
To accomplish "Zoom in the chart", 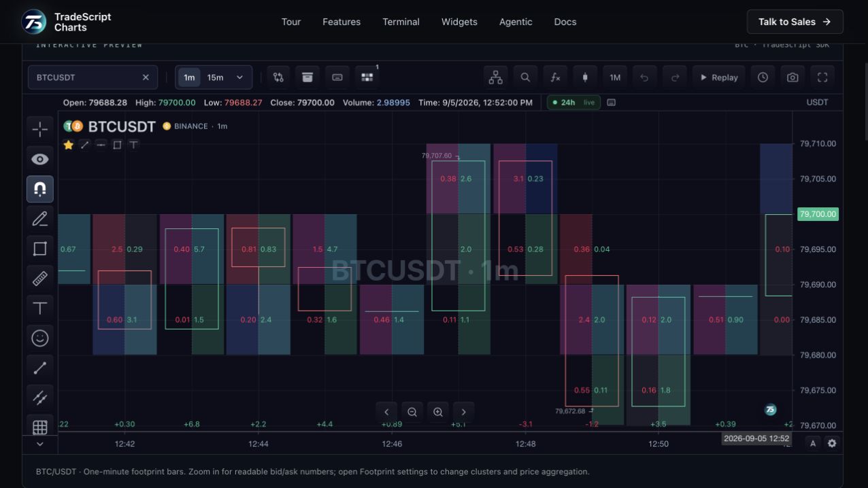I will pos(438,412).
